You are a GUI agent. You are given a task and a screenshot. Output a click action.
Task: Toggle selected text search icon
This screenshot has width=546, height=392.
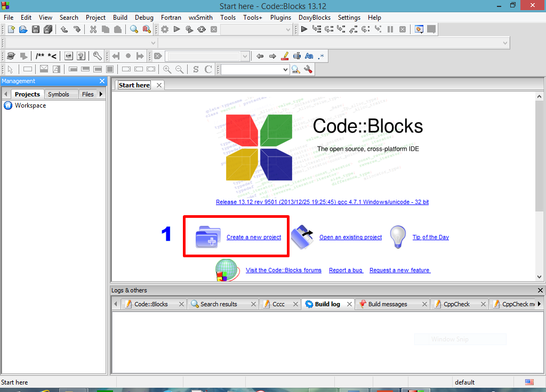(297, 56)
